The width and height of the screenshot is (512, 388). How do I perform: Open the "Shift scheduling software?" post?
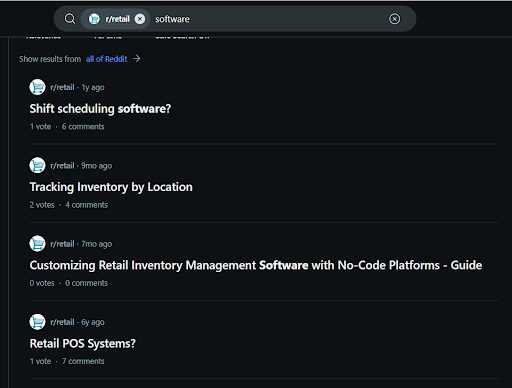(100, 109)
